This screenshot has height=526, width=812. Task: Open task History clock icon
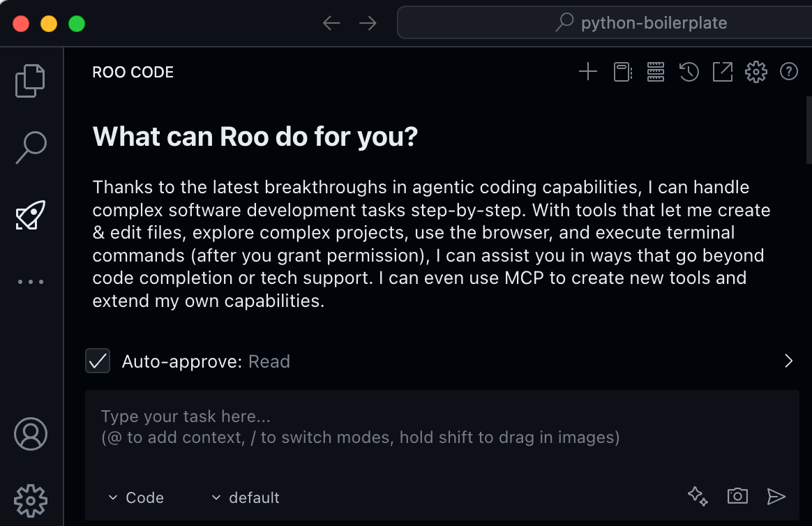coord(689,72)
